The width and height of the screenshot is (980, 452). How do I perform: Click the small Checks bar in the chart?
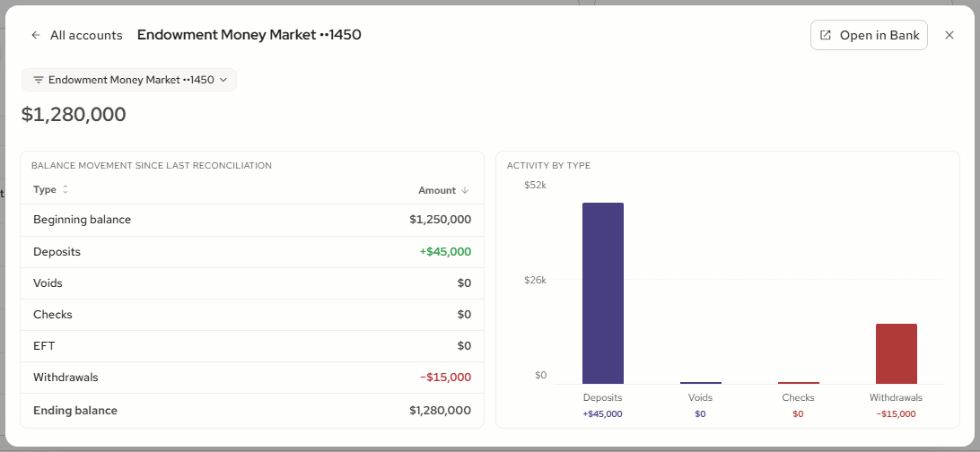click(798, 383)
